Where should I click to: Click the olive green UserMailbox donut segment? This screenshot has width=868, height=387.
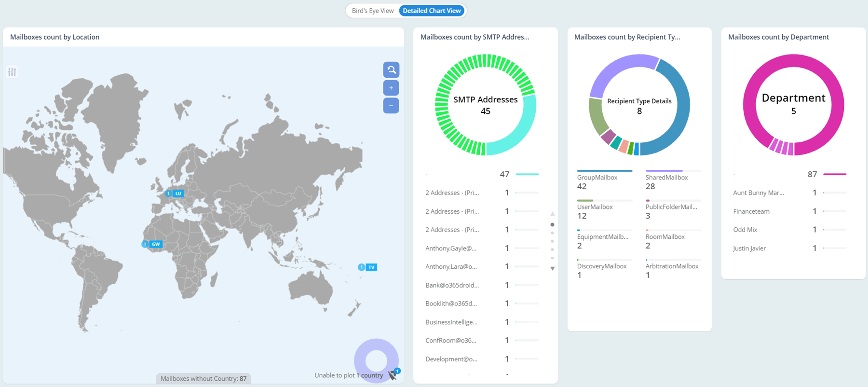[597, 116]
